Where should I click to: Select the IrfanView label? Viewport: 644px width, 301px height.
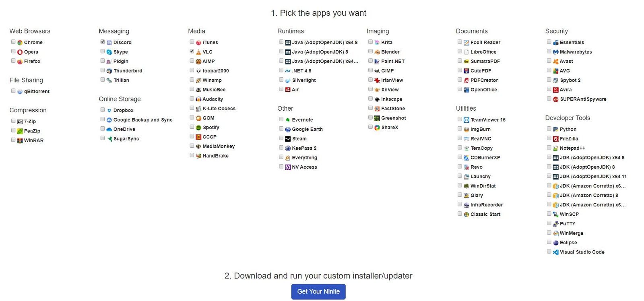392,80
